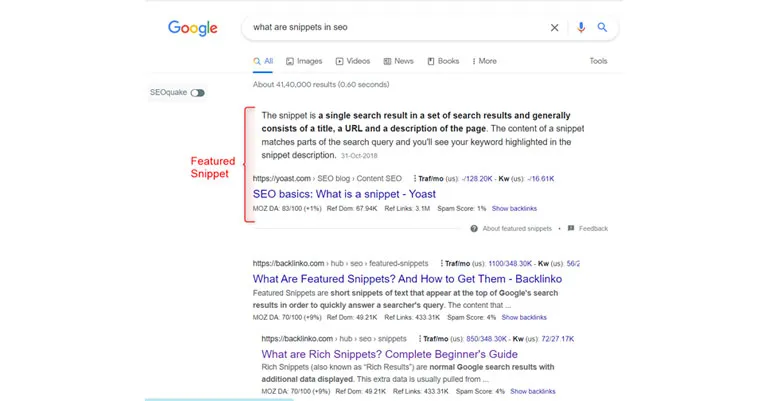Submit search with magnifier icon

pyautogui.click(x=602, y=27)
